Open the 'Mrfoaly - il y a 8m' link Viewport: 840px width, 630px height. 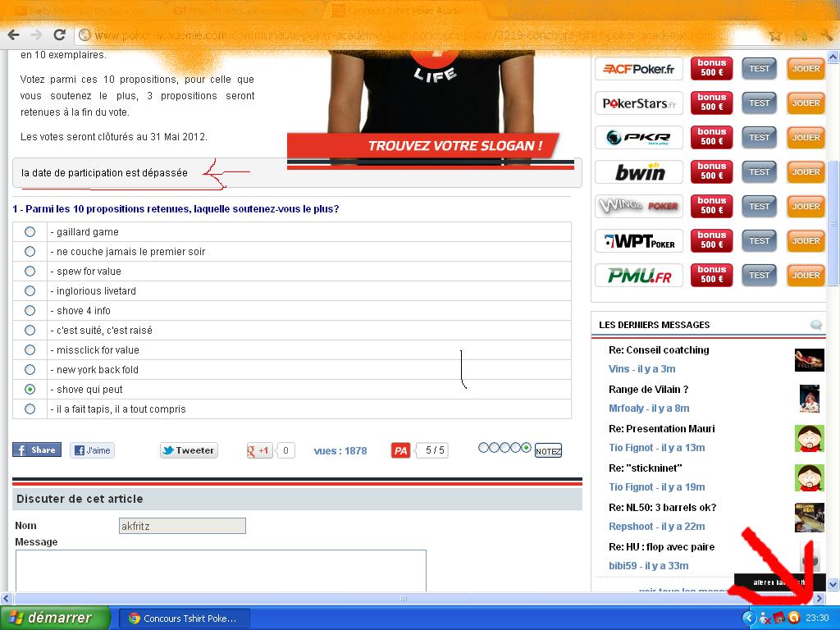point(649,409)
